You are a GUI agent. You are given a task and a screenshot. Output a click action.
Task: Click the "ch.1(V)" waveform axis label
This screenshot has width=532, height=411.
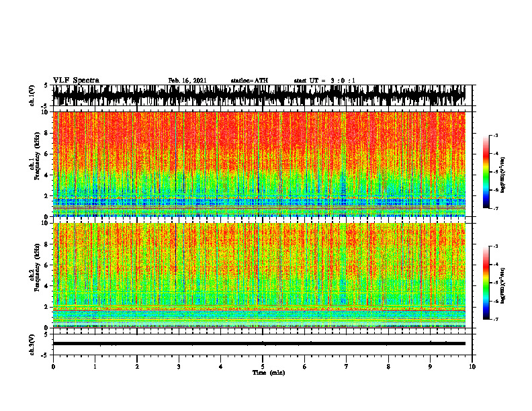coord(32,95)
